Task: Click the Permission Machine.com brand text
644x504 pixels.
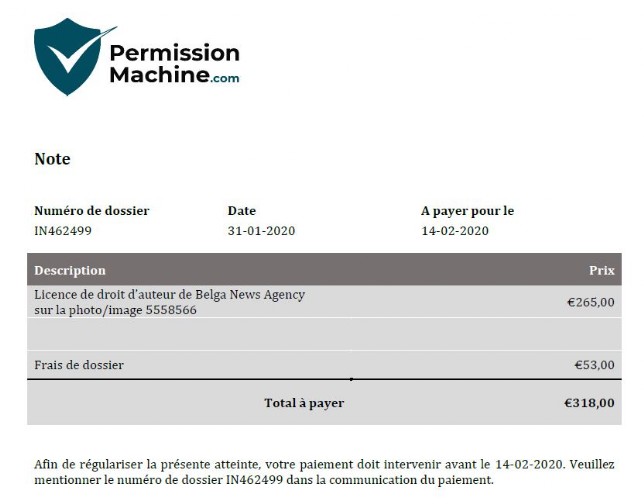Action: point(175,64)
